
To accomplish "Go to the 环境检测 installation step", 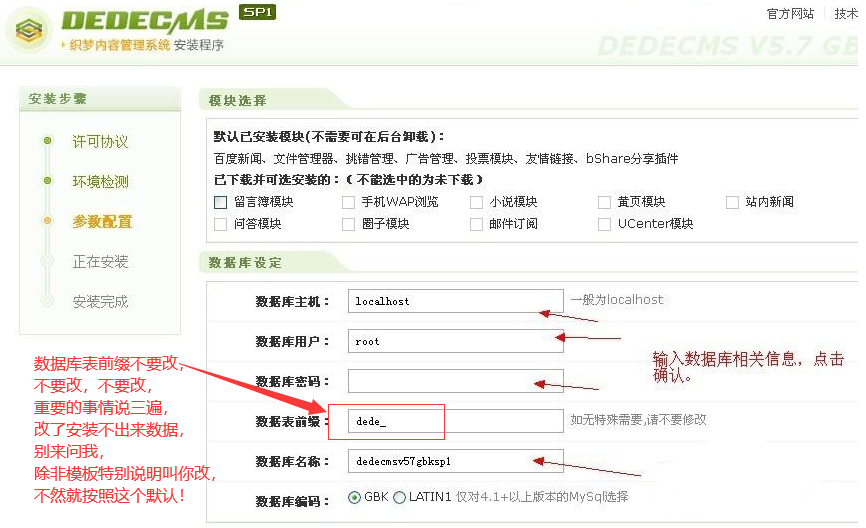I will [x=101, y=182].
